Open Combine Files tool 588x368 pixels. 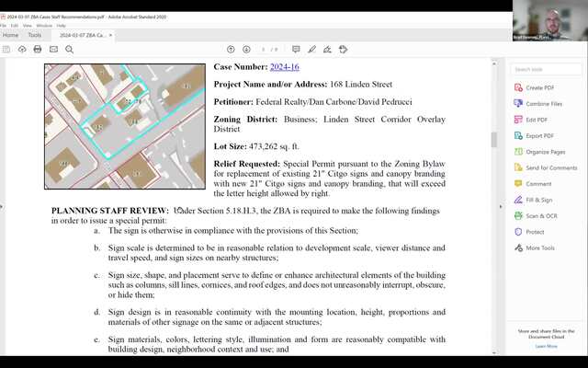tap(544, 104)
